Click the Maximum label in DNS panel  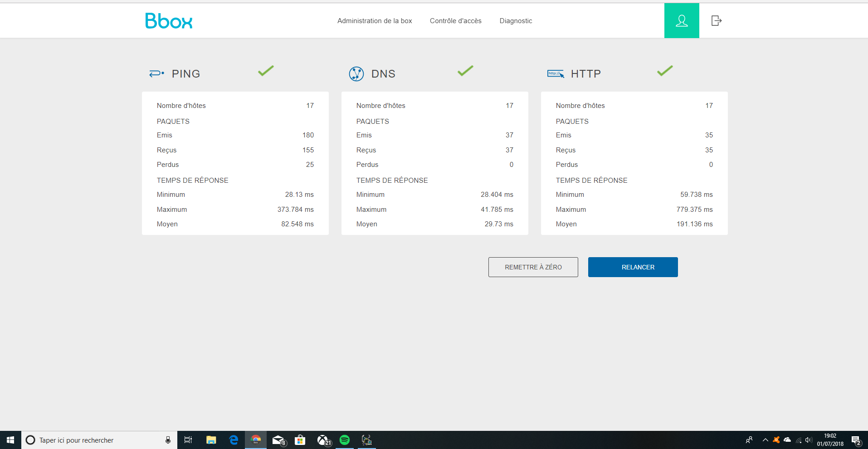371,210
